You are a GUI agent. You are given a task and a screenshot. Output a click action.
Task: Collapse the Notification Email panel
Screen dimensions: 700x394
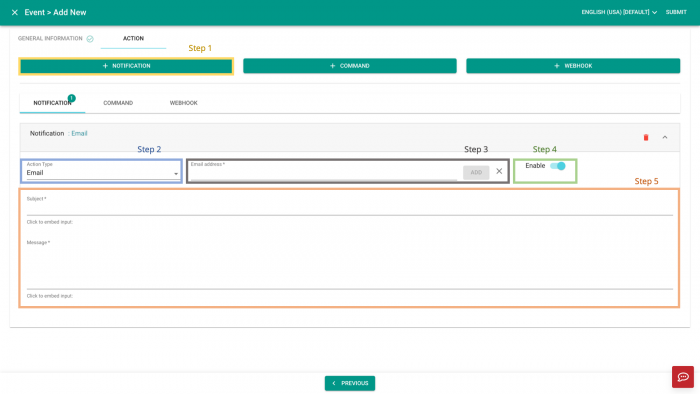click(665, 137)
